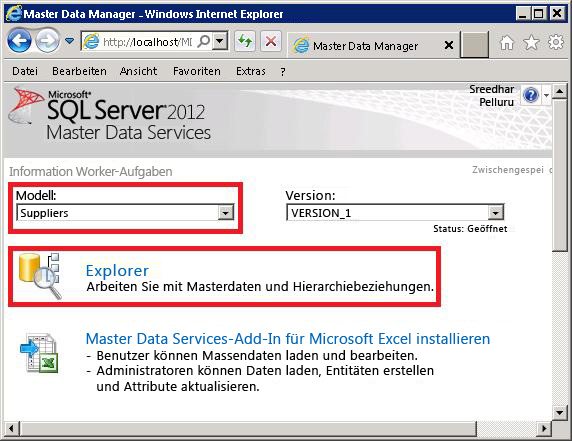Click the browser Forward arrow button
The image size is (572, 441).
coord(47,40)
